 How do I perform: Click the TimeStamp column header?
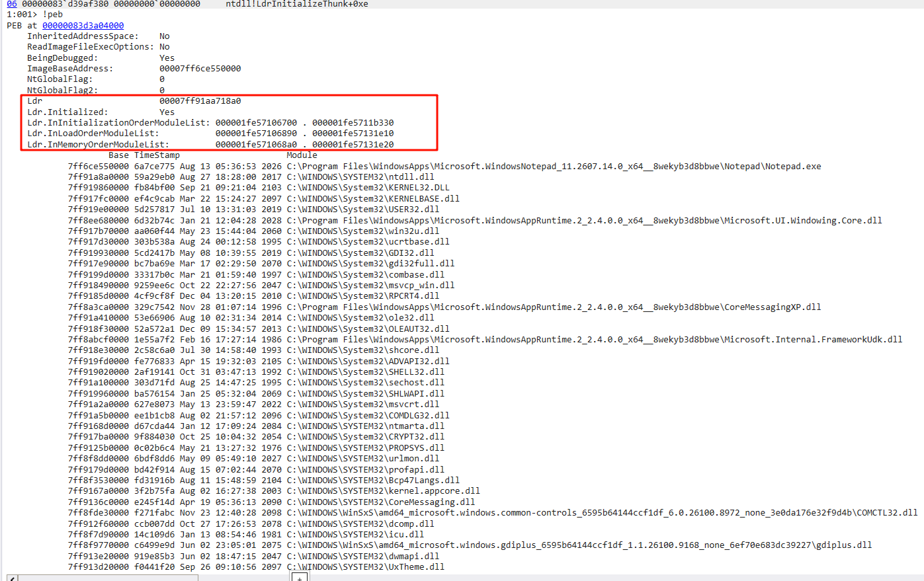[x=157, y=155]
